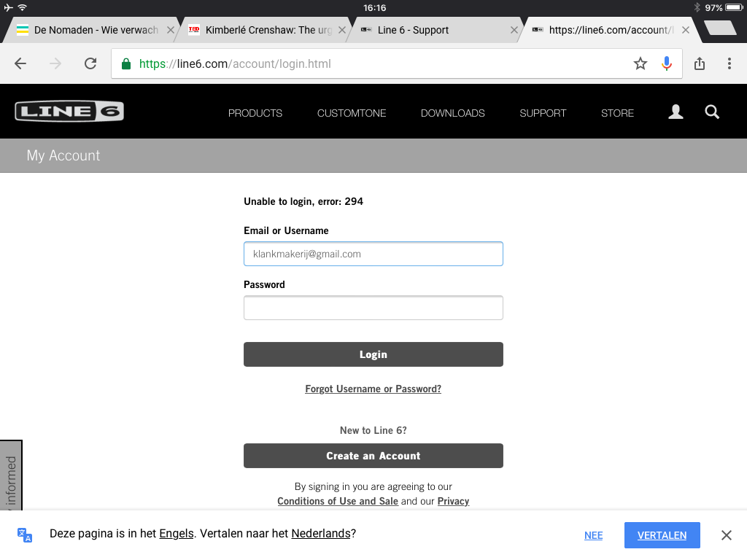Open the browser share icon

pos(700,64)
